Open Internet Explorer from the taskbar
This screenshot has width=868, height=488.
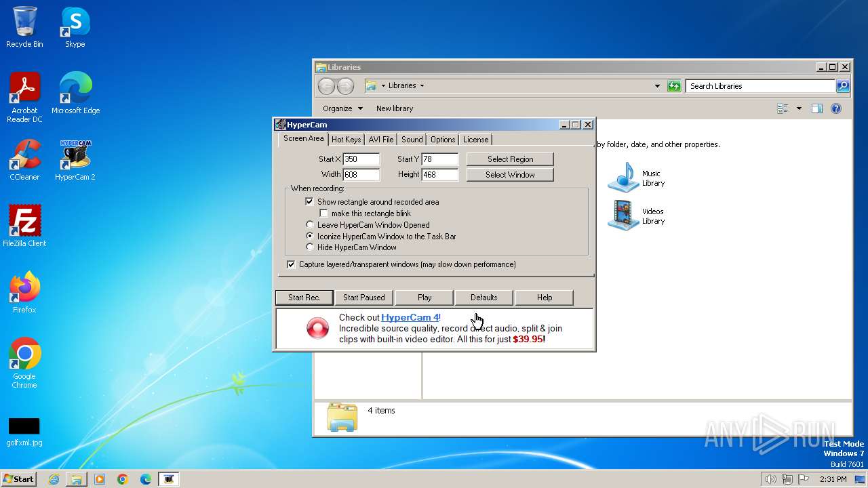tap(54, 479)
